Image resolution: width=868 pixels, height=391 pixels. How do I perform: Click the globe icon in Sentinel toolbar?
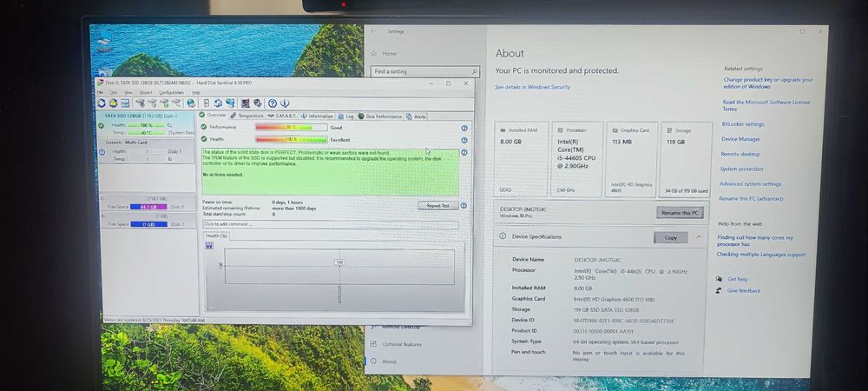coord(191,103)
